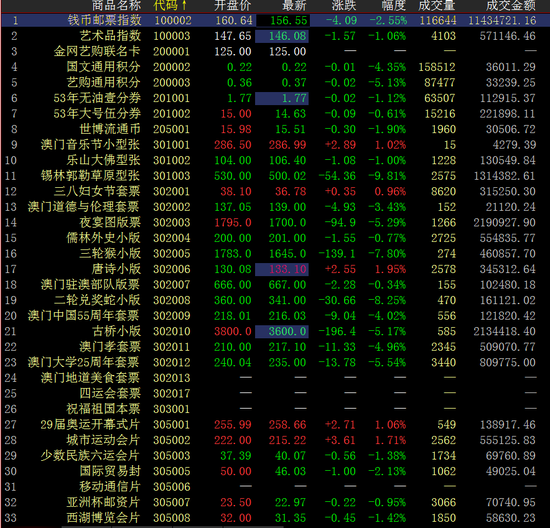Select row 城市运动会片
Viewport: 550px width, 528px height.
coord(275,440)
